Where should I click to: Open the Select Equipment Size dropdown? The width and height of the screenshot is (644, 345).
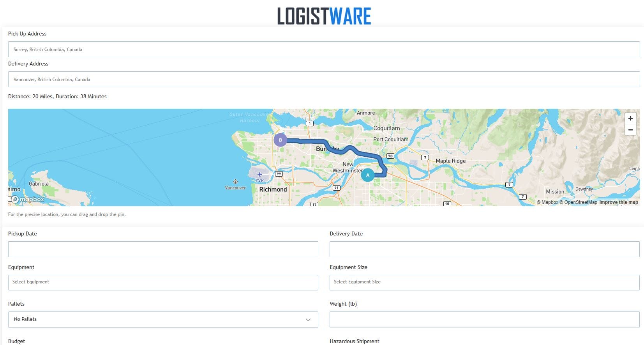484,282
